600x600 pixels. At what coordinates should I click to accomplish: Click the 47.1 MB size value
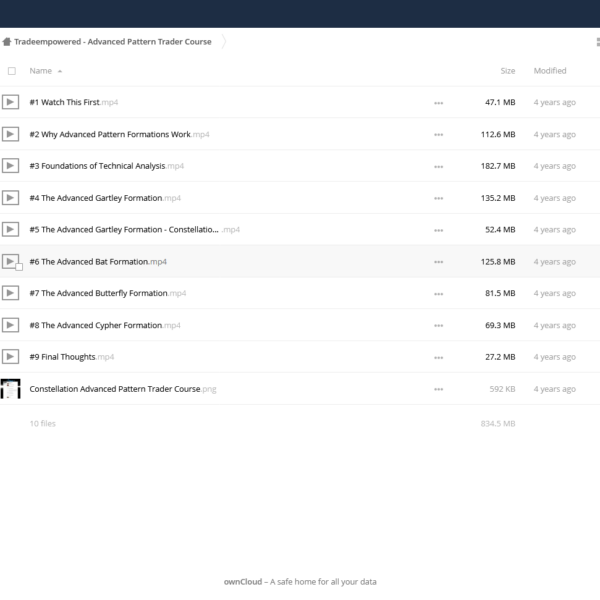pos(500,102)
